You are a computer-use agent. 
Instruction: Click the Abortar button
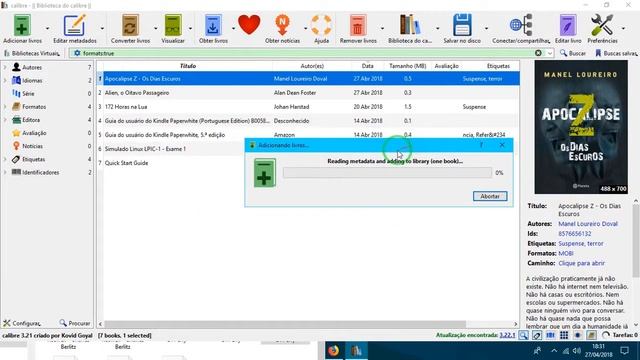[490, 196]
